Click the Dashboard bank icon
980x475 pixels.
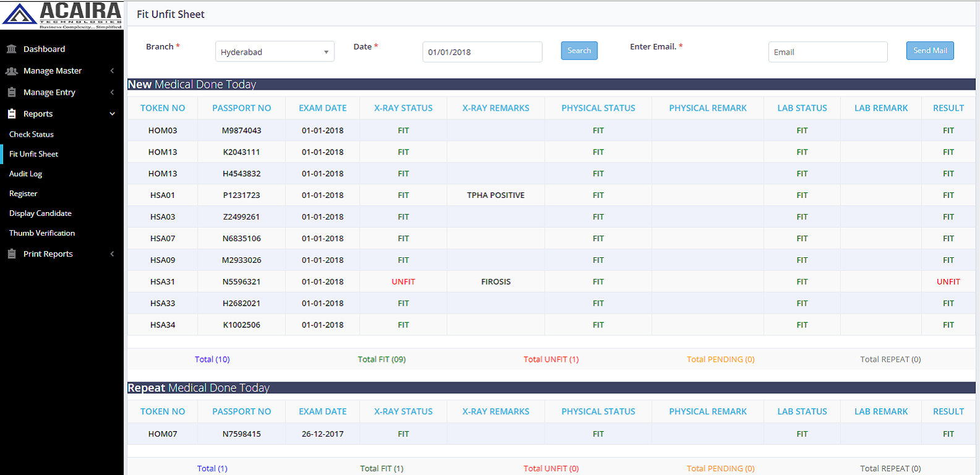point(11,49)
